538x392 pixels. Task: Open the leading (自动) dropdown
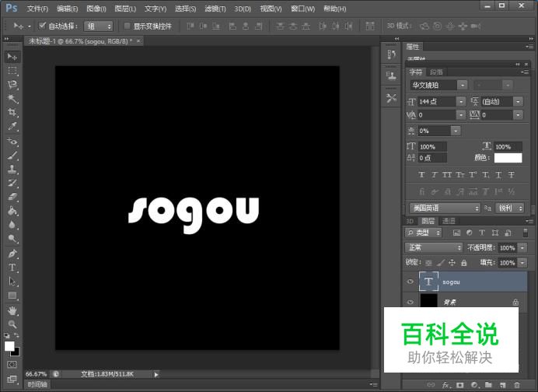click(518, 102)
